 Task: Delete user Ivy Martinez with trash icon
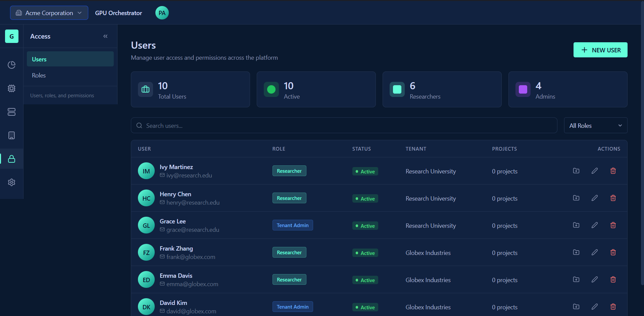pyautogui.click(x=613, y=171)
